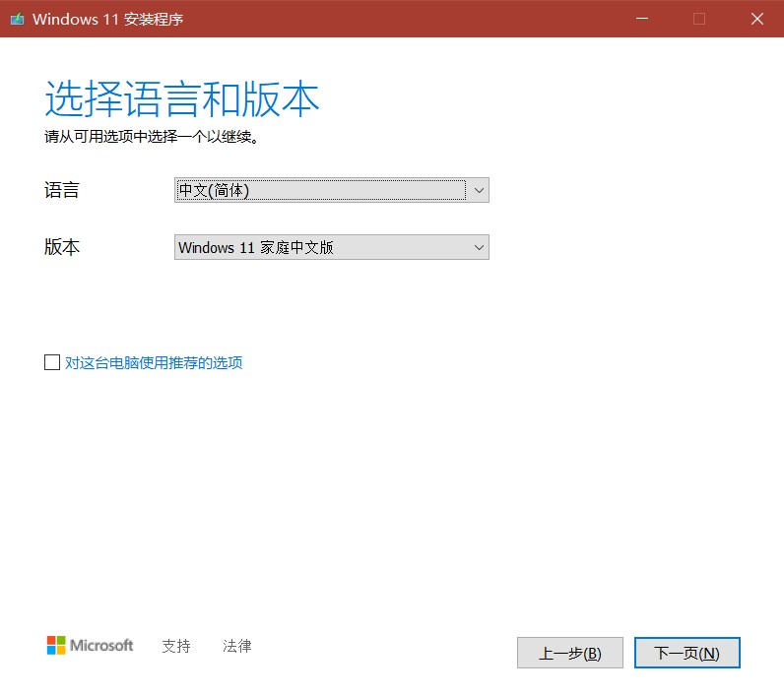Click the Windows 11 setup icon in title bar
Screen dimensions: 784x696
click(17, 19)
